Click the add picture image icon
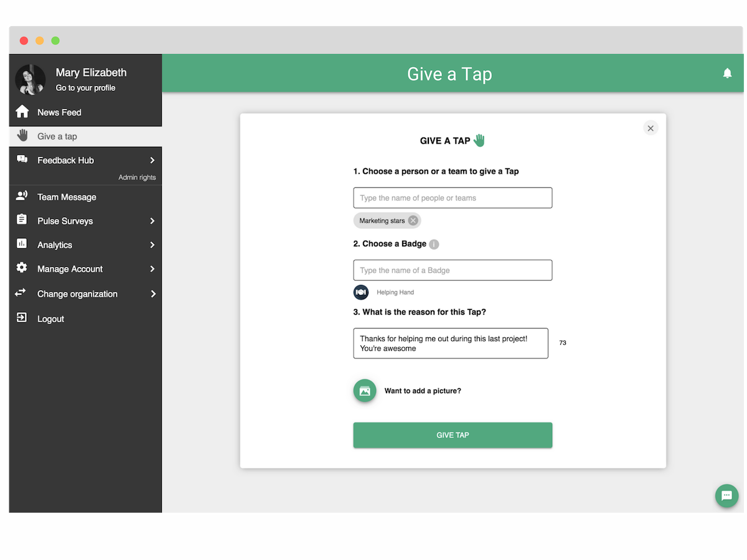Image resolution: width=747 pixels, height=560 pixels. pos(365,391)
